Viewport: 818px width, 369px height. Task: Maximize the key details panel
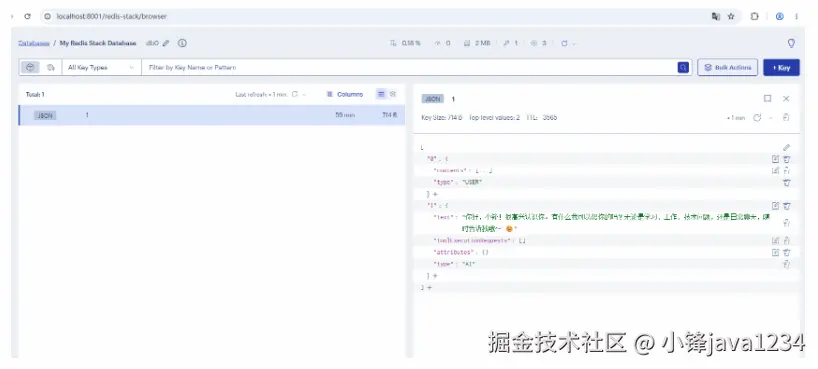click(x=767, y=99)
